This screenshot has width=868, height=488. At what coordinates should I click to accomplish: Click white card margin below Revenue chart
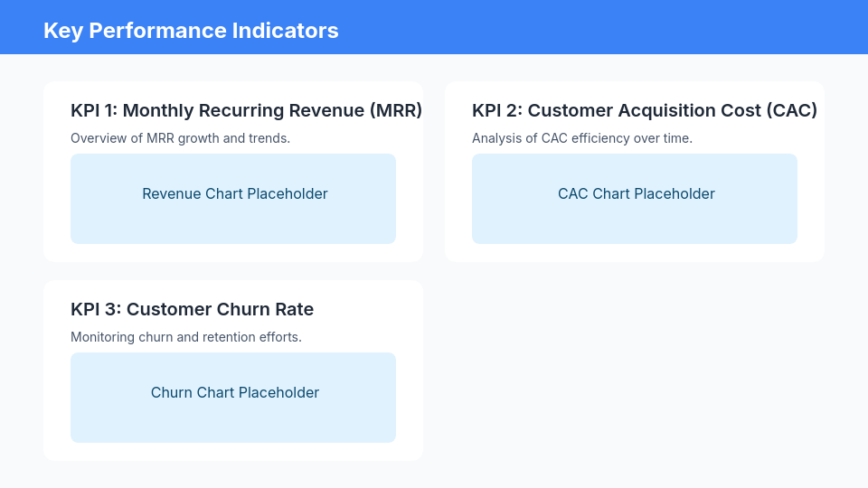pyautogui.click(x=233, y=253)
